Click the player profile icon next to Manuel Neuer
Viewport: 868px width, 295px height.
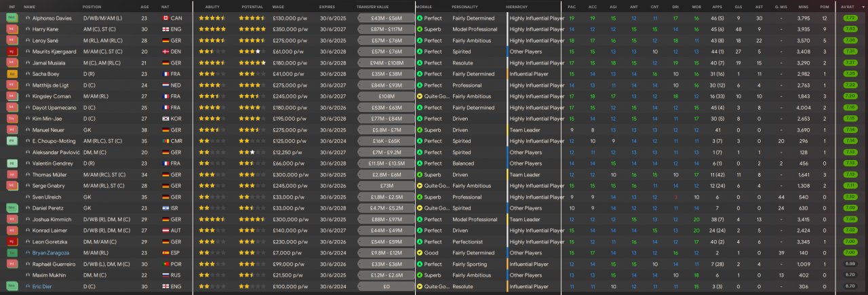click(x=27, y=130)
